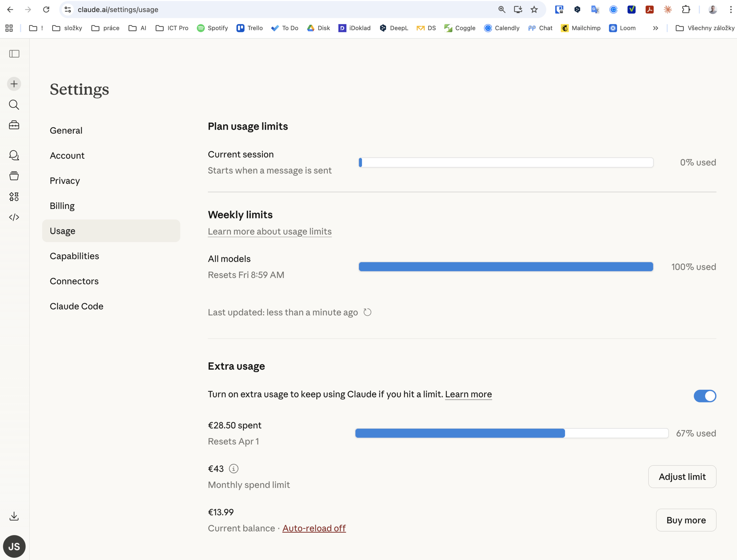Click the download icon in sidebar

click(14, 516)
